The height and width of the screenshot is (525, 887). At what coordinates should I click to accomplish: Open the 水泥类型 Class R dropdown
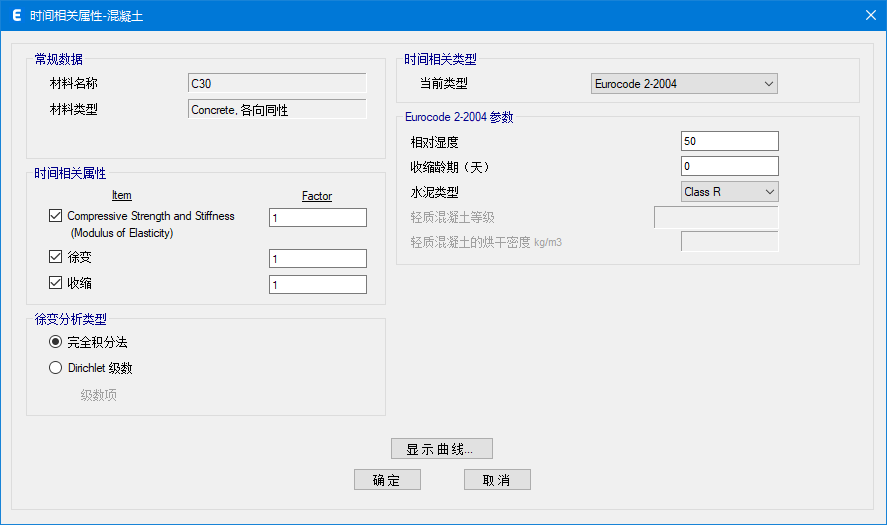pyautogui.click(x=729, y=192)
